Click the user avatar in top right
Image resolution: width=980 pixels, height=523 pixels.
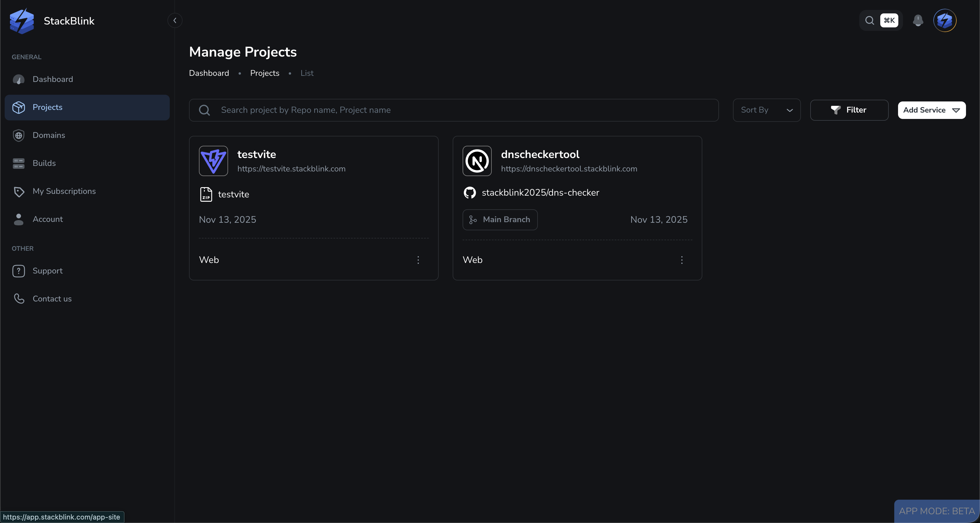point(945,20)
